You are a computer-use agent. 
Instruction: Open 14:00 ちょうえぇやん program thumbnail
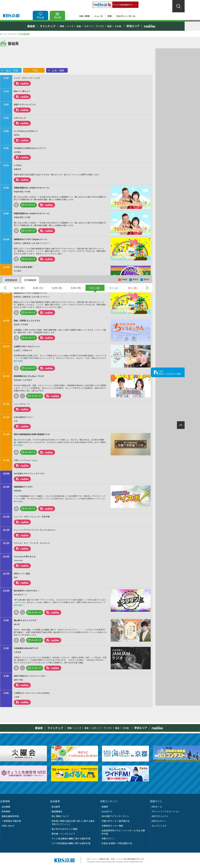131,331
